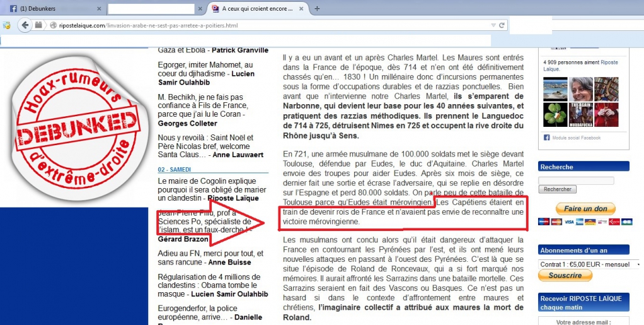This screenshot has height=325, width=644.
Task: Click the toolbar icon left of back button
Action: pos(6,25)
